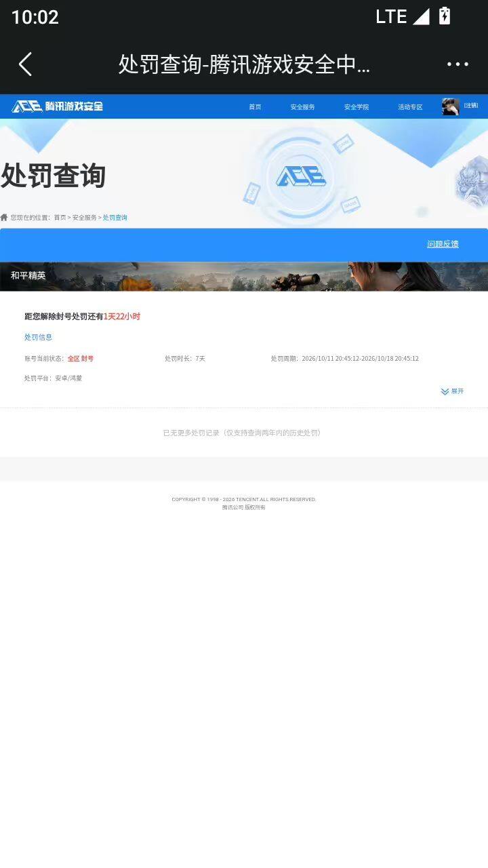Click the 处罚时长: 7天 text
The image size is (488, 868).
(x=185, y=359)
